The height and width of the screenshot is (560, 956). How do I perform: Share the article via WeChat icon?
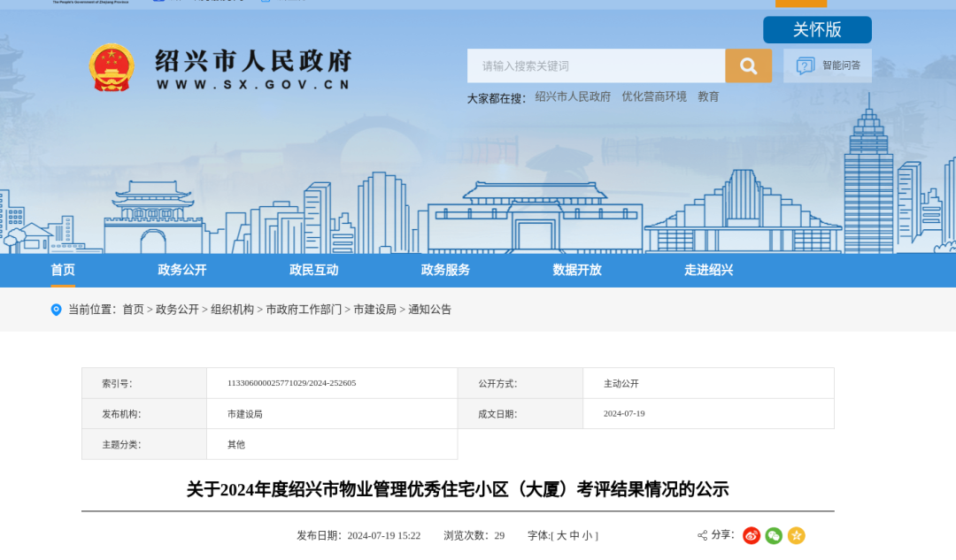774,535
